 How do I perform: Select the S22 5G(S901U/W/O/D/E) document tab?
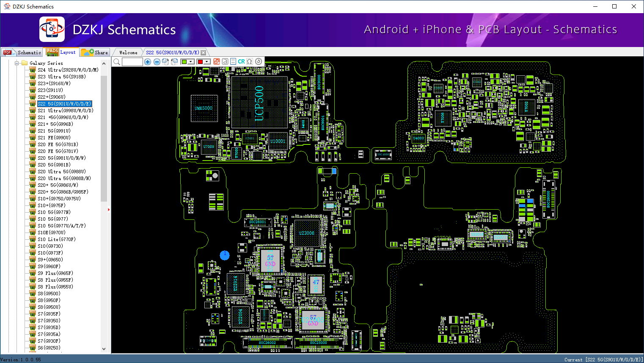(172, 53)
